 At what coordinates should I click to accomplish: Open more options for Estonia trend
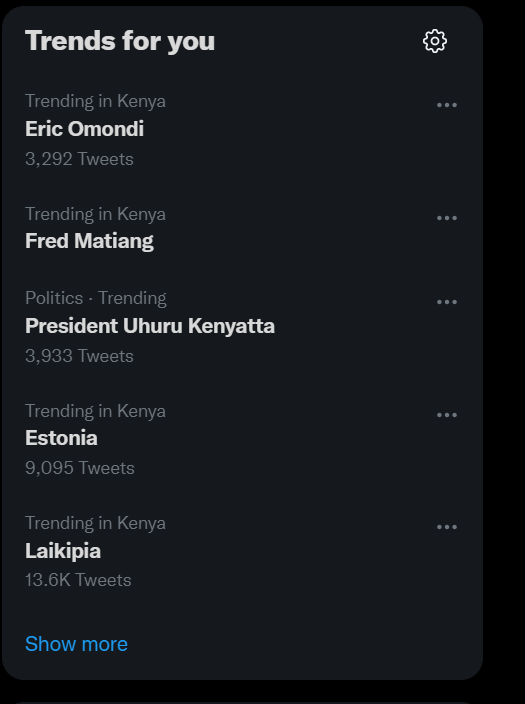click(447, 415)
